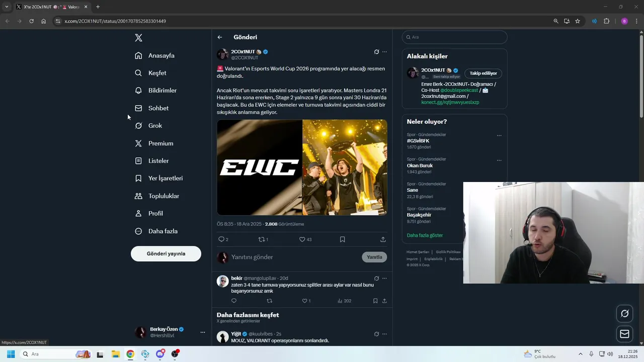The width and height of the screenshot is (644, 362).
Task: Click the Yanıtla button
Action: [374, 257]
